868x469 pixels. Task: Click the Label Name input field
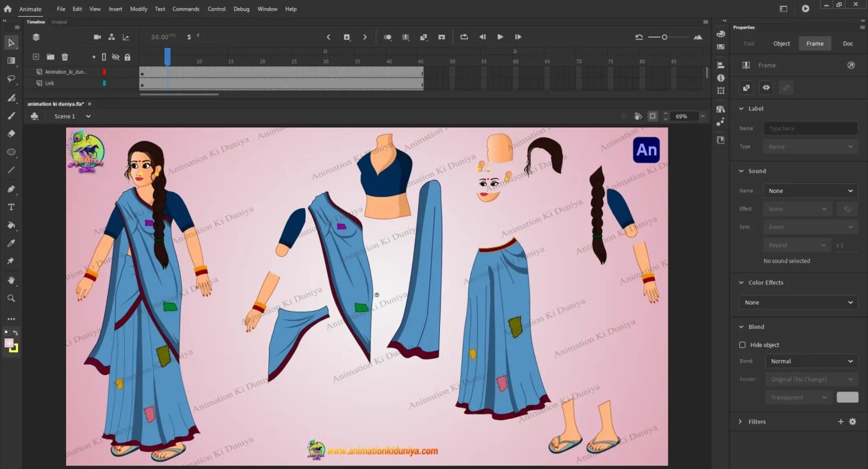pos(811,128)
